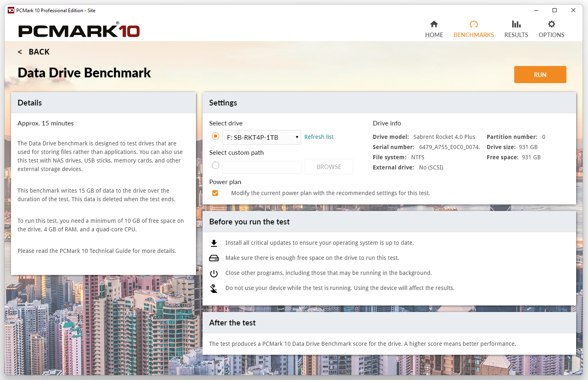Image resolution: width=588 pixels, height=380 pixels.
Task: Click the drive free space icon
Action: coord(214,258)
